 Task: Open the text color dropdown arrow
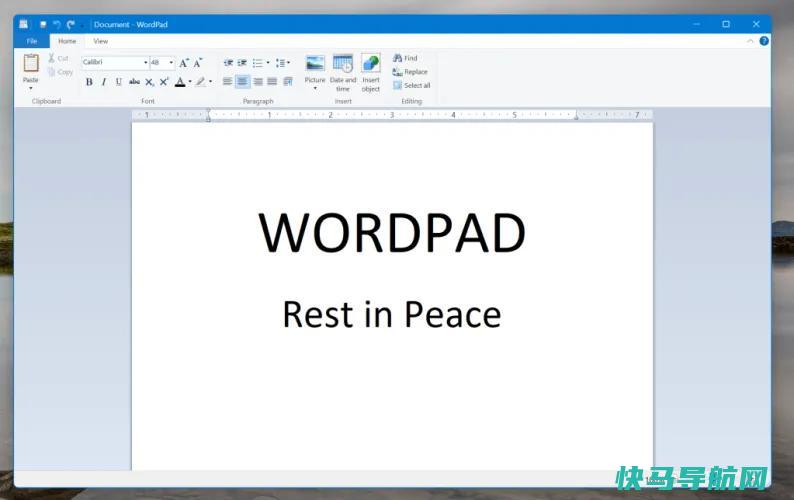[190, 82]
